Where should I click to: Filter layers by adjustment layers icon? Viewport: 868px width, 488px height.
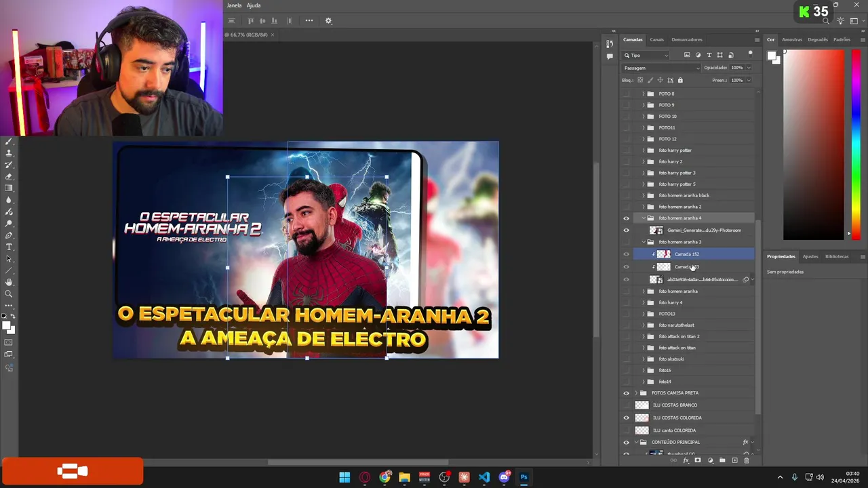[x=698, y=55]
